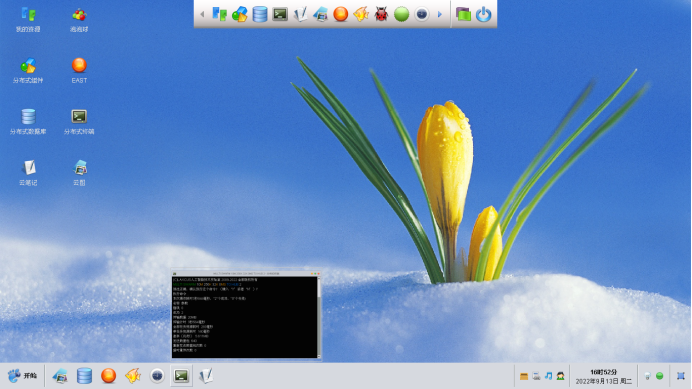
Task: Click notebook icon on bottom taskbar
Action: pos(206,376)
